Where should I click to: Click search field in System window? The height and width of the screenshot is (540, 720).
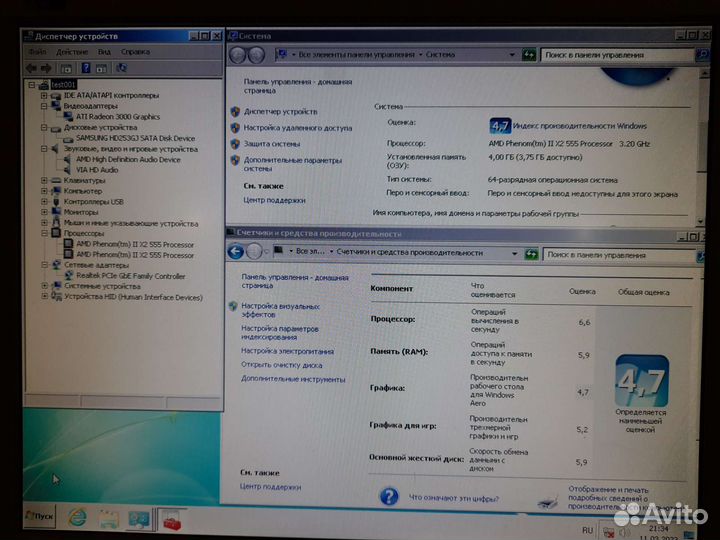tap(617, 55)
